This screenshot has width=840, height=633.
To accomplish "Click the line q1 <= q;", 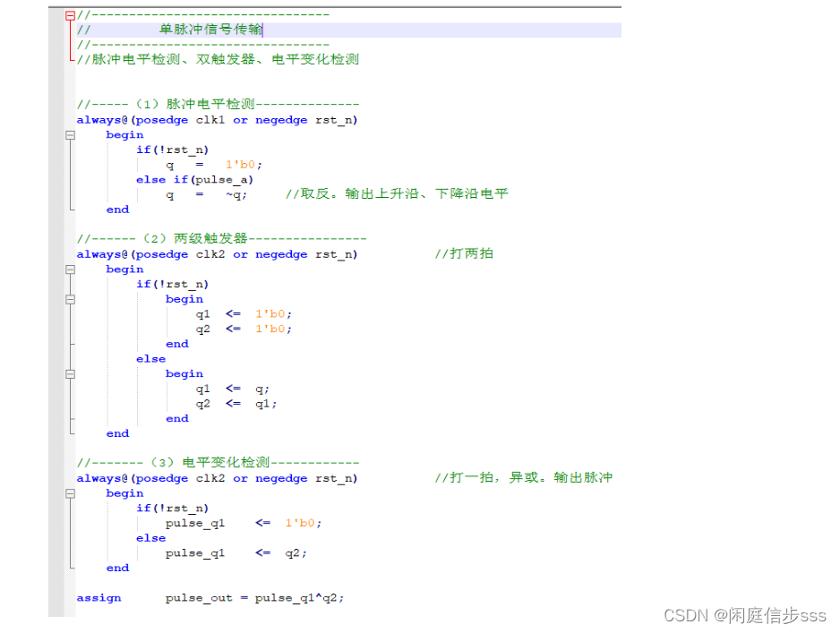I will pyautogui.click(x=233, y=389).
